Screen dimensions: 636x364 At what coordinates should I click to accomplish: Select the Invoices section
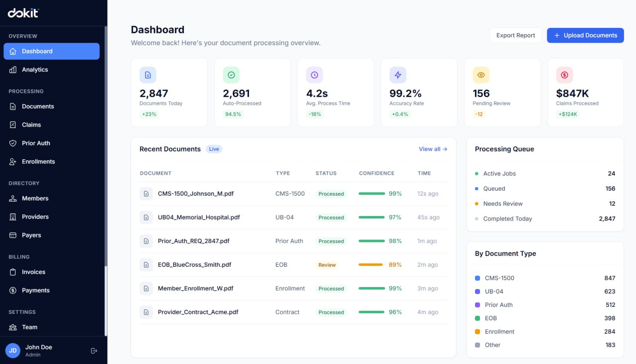34,272
